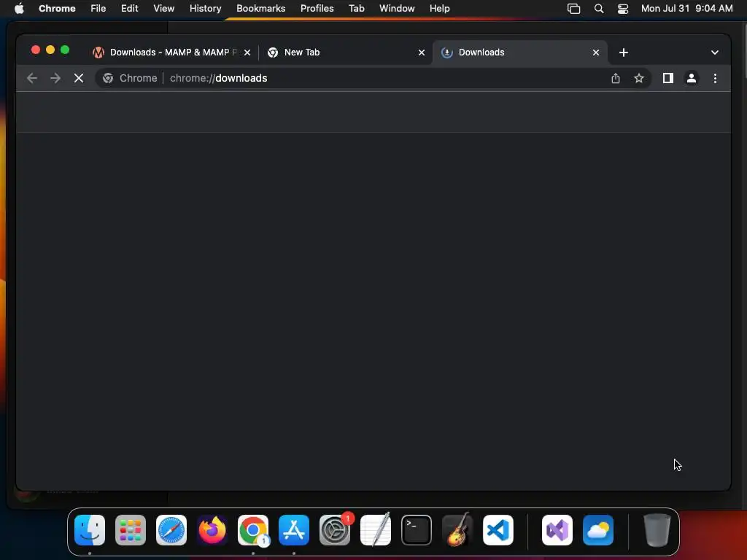The image size is (747, 560).
Task: Open the Apple menu
Action: pos(19,9)
